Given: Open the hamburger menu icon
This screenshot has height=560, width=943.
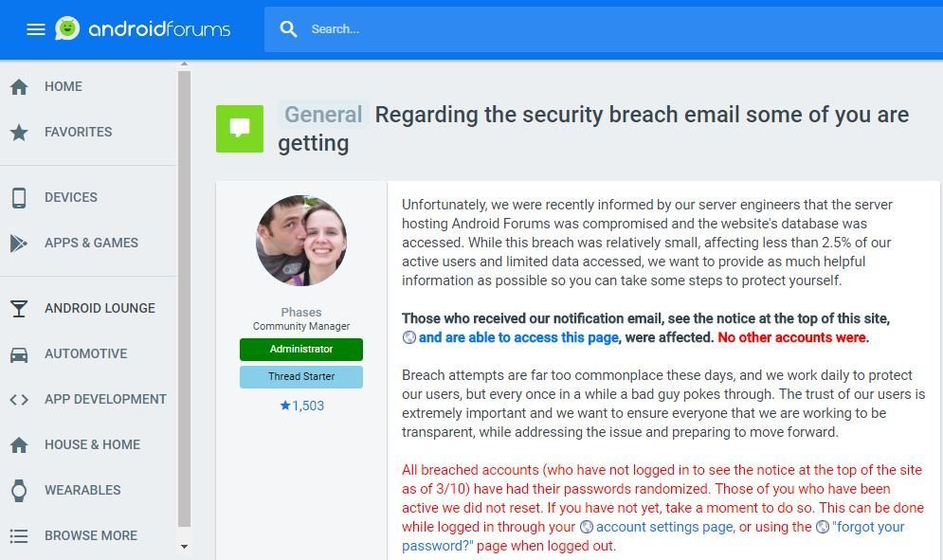Looking at the screenshot, I should click(x=36, y=28).
